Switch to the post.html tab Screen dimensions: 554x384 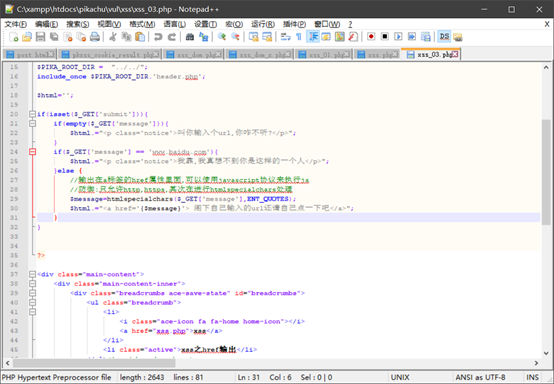tap(30, 54)
